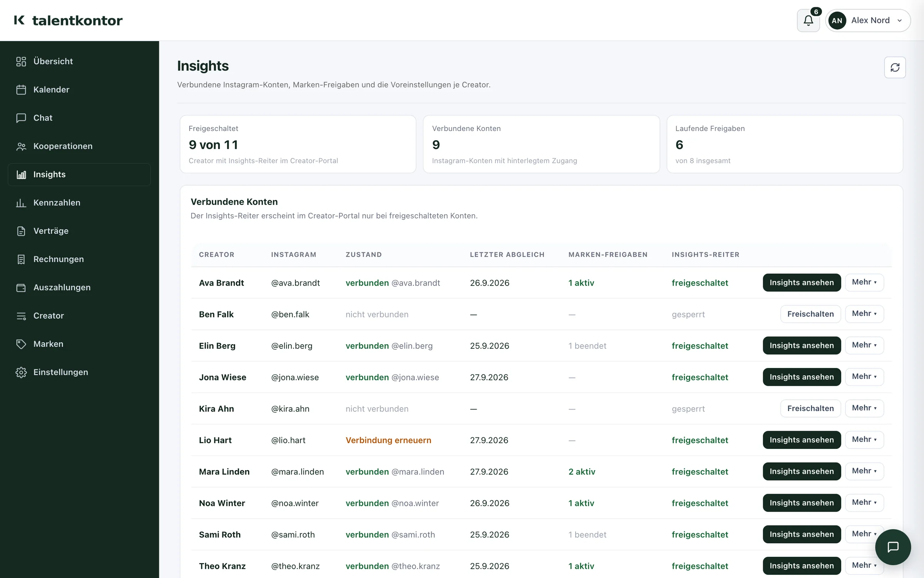The image size is (924, 578).
Task: Click the Marken tag icon
Action: [21, 344]
